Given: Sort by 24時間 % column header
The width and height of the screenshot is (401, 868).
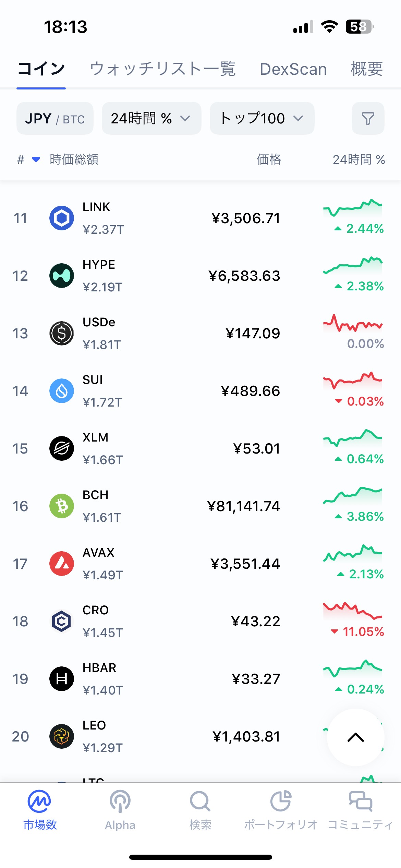Looking at the screenshot, I should pyautogui.click(x=359, y=159).
